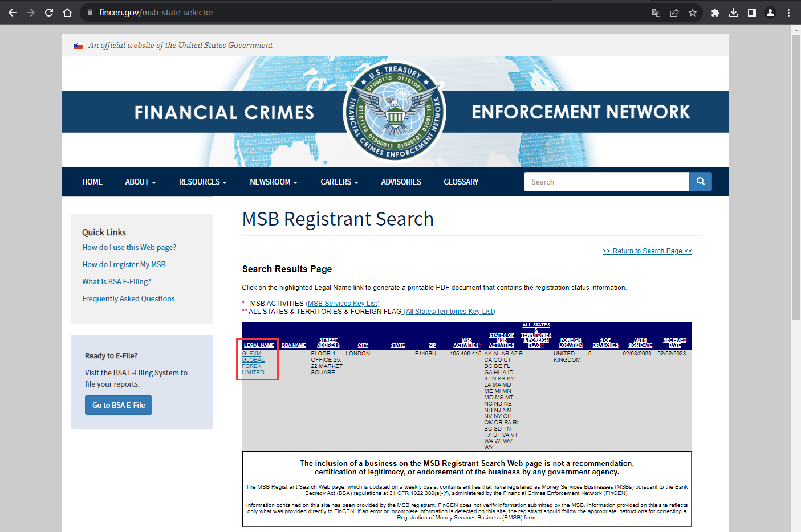
Task: Click the STATES OF MSB ACTIVITIES column header
Action: click(x=502, y=340)
